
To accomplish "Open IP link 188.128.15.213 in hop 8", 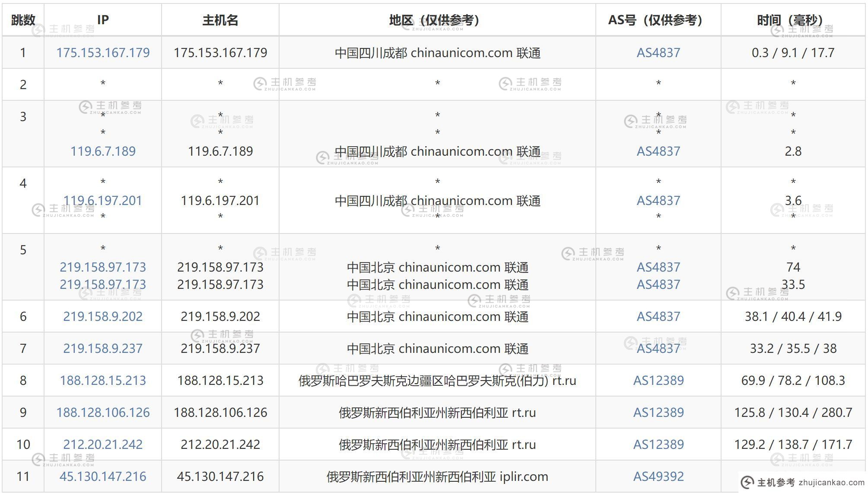I will tap(103, 381).
